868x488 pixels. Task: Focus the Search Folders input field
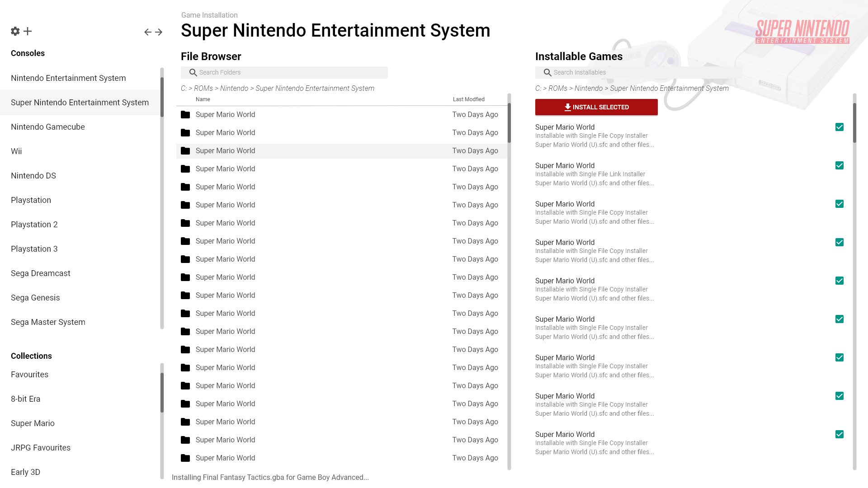pyautogui.click(x=289, y=73)
